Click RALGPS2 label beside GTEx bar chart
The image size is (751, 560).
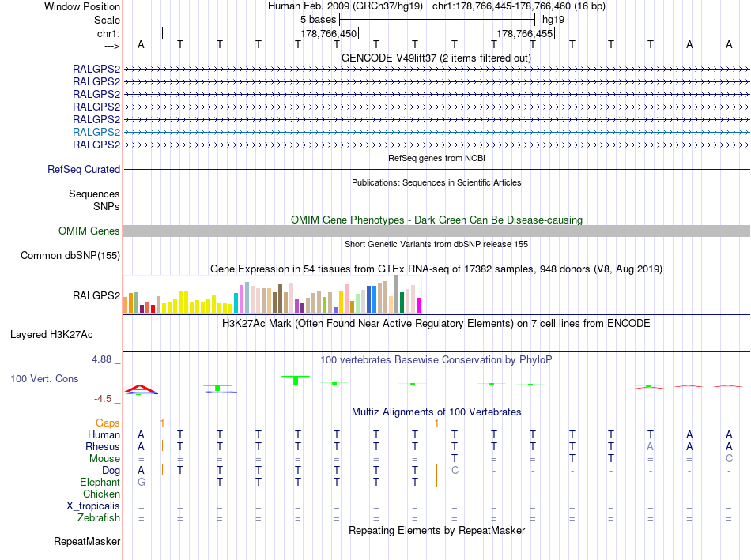tap(96, 295)
